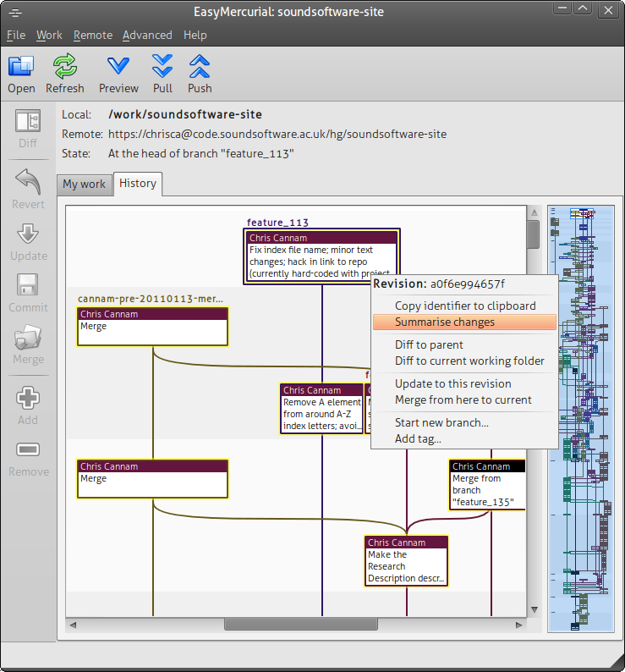625x672 pixels.
Task: Click the Commit floppy disk icon
Action: 28,285
